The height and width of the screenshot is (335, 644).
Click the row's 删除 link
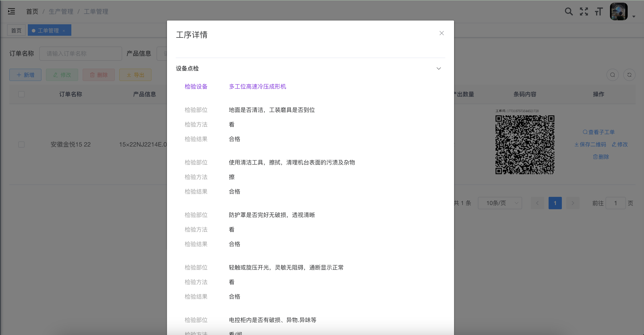(x=601, y=157)
